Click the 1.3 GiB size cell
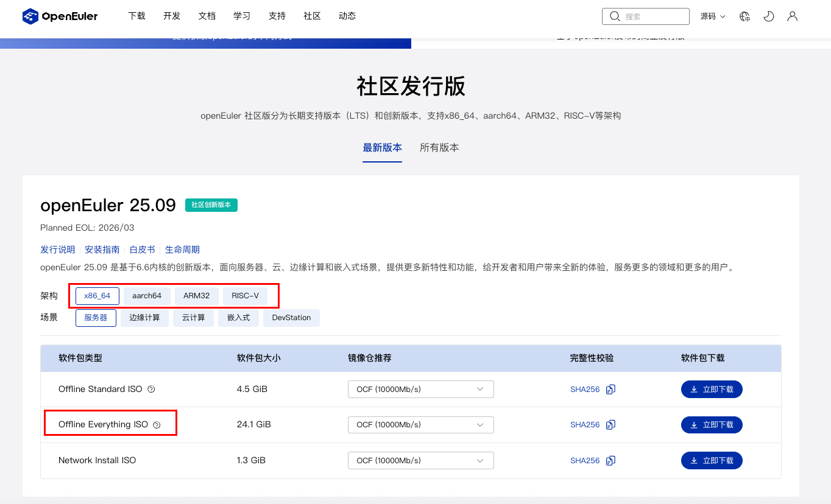The image size is (831, 504). (252, 461)
